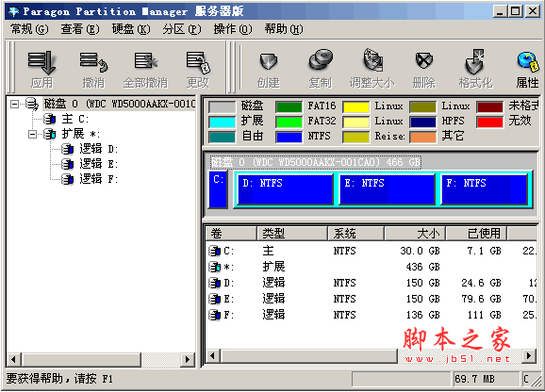The height and width of the screenshot is (392, 545).
Task: Click the icon beside 逻辑 D: in the tree
Action: 68,149
